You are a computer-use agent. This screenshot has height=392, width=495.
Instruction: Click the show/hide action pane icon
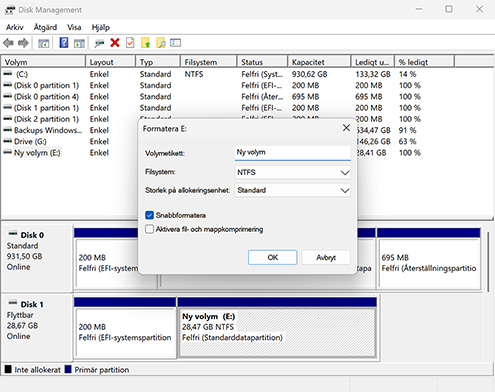coord(79,43)
